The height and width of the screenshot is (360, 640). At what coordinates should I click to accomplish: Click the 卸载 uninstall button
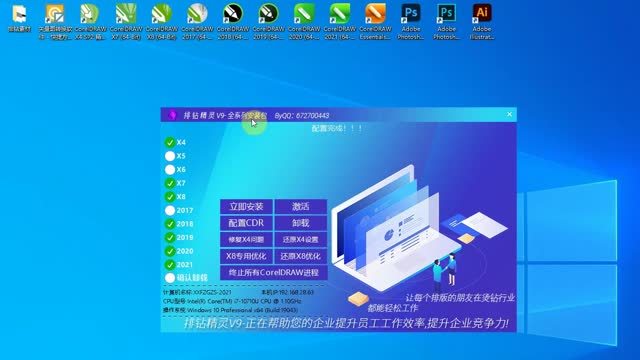pos(301,223)
